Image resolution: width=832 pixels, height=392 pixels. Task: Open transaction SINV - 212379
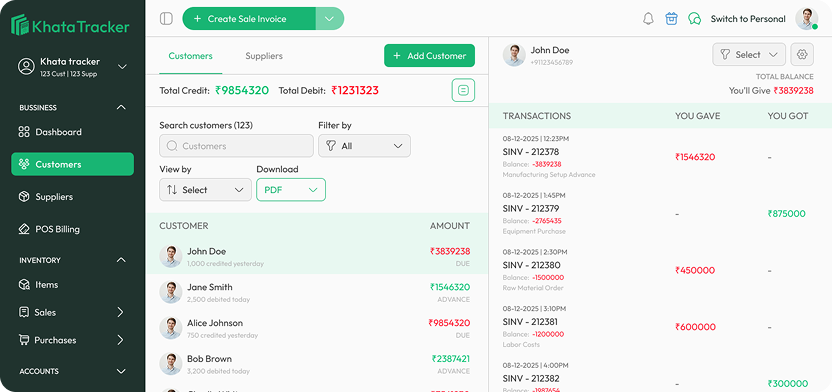pyautogui.click(x=531, y=208)
